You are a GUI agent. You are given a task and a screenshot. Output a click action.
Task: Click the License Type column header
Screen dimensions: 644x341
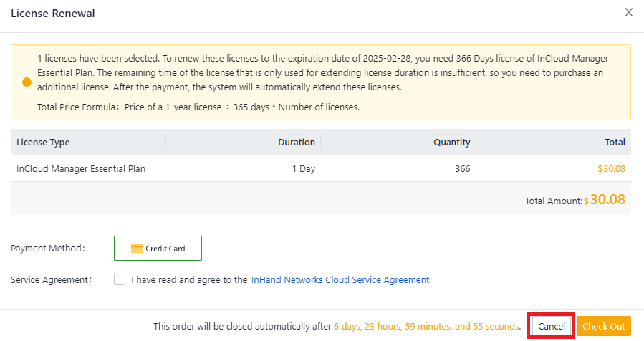[43, 143]
